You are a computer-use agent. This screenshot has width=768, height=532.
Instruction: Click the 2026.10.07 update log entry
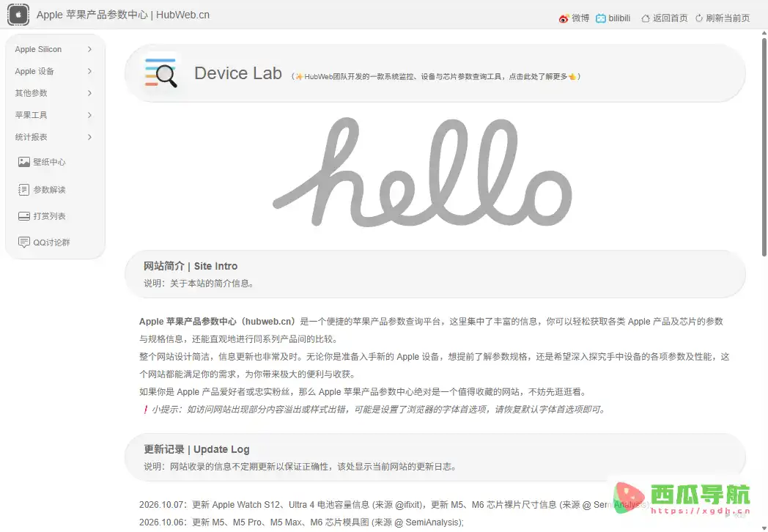395,505
